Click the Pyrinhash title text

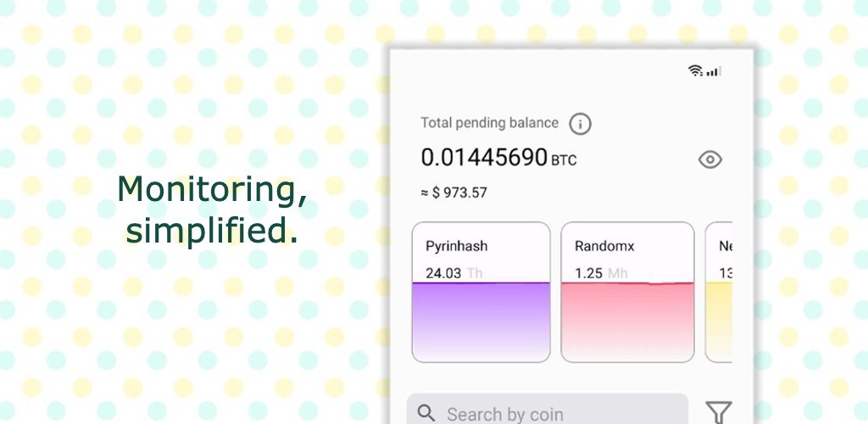click(457, 246)
